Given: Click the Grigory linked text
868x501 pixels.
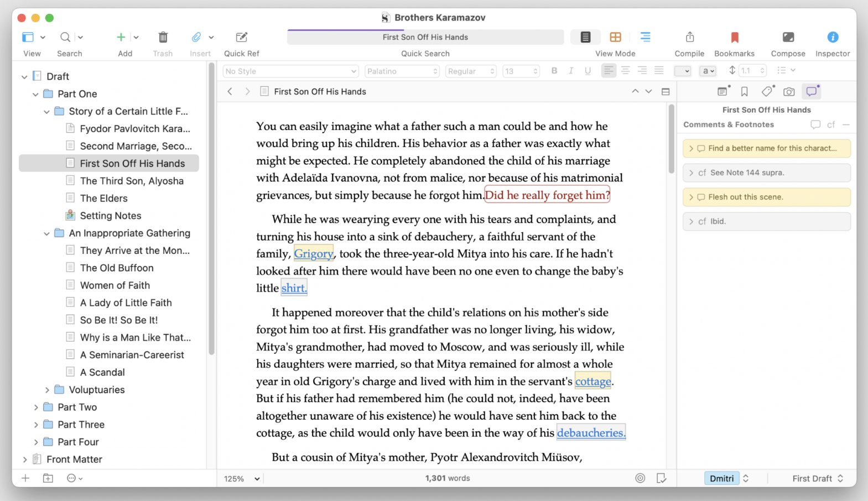Looking at the screenshot, I should click(313, 254).
